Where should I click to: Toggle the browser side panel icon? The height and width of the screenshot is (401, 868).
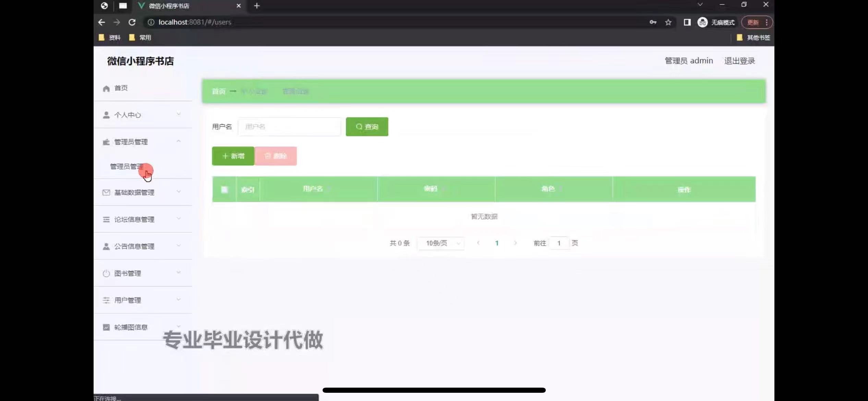pyautogui.click(x=687, y=22)
